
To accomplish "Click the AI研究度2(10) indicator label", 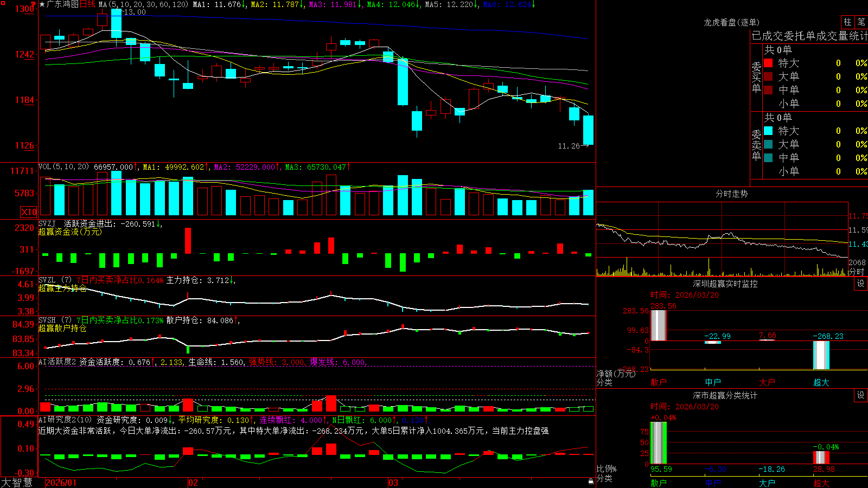I will (65, 420).
